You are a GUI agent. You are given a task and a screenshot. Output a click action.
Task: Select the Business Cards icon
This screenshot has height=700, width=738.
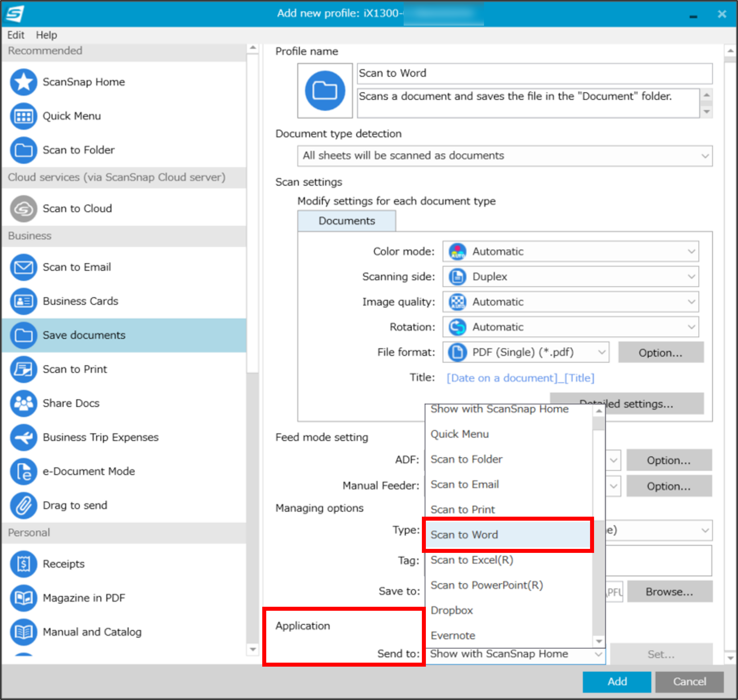[23, 301]
